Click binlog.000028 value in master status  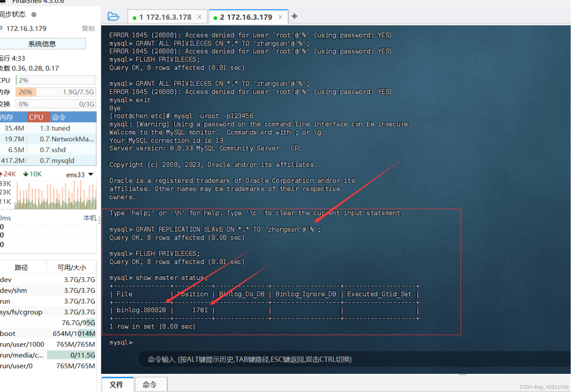[x=141, y=310]
